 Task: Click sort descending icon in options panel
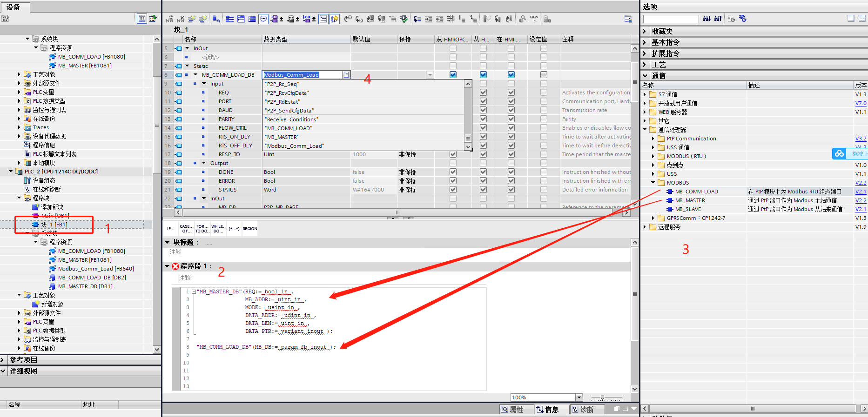pos(718,19)
